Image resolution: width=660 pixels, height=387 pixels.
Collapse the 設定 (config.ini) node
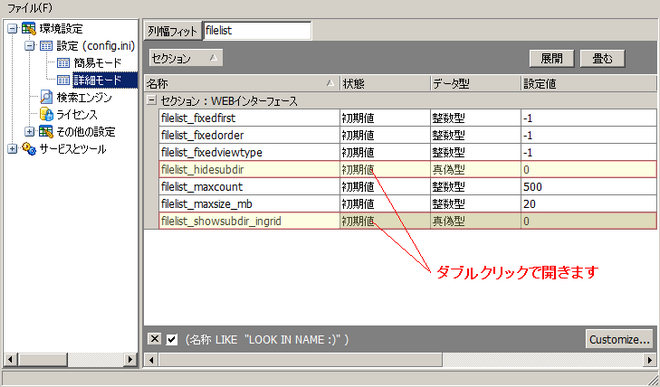(29, 46)
